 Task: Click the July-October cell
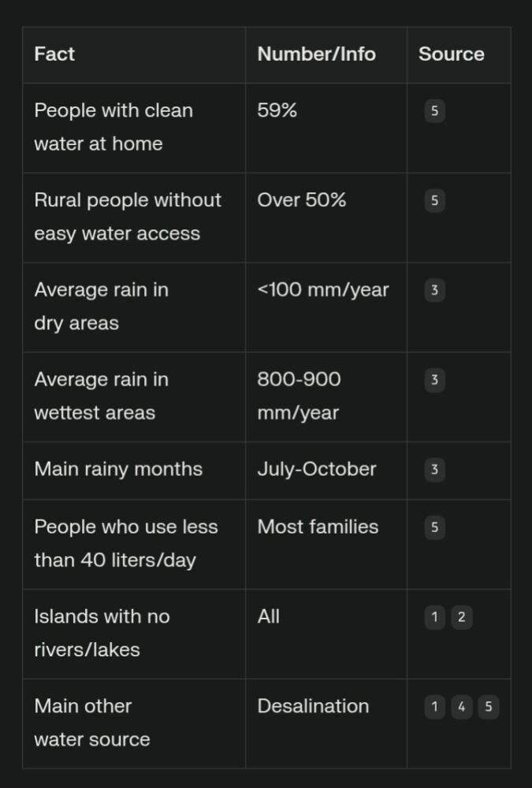click(316, 470)
